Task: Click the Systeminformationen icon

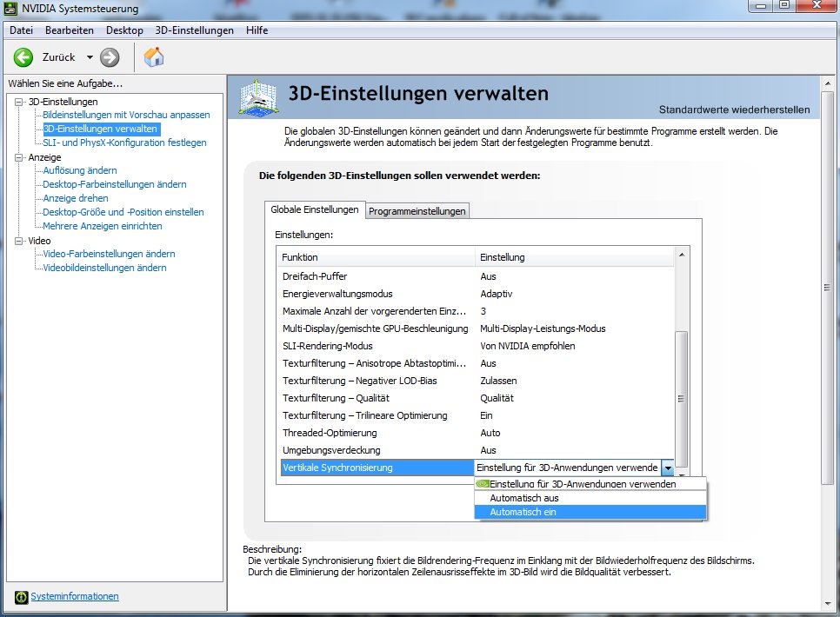Action: (x=21, y=597)
